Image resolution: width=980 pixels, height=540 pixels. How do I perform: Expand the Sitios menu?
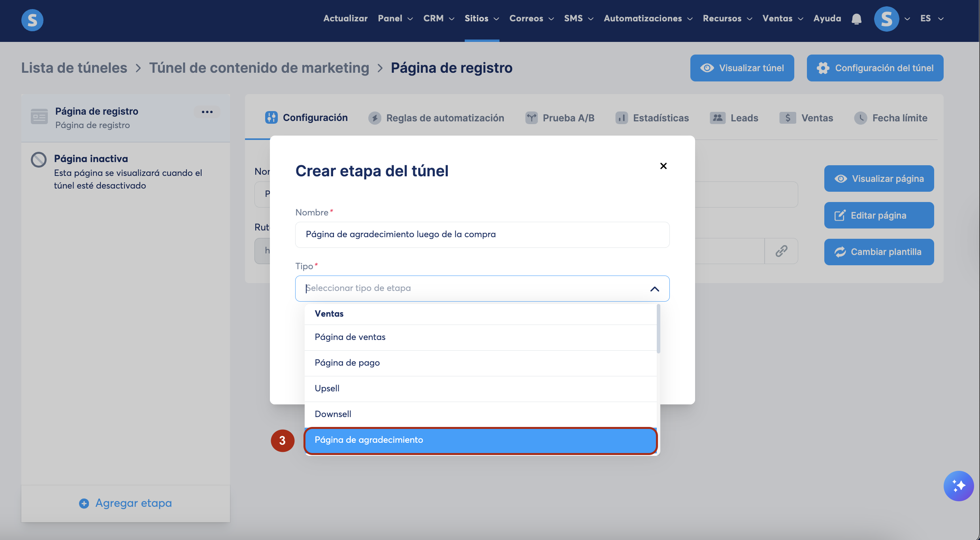[482, 19]
